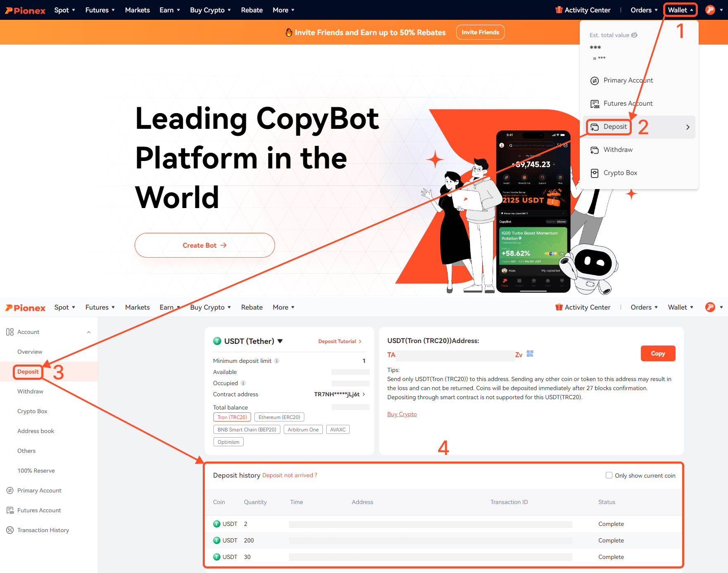Image resolution: width=728 pixels, height=573 pixels.
Task: Click the USDT coin icon in the 200 row
Action: point(217,540)
